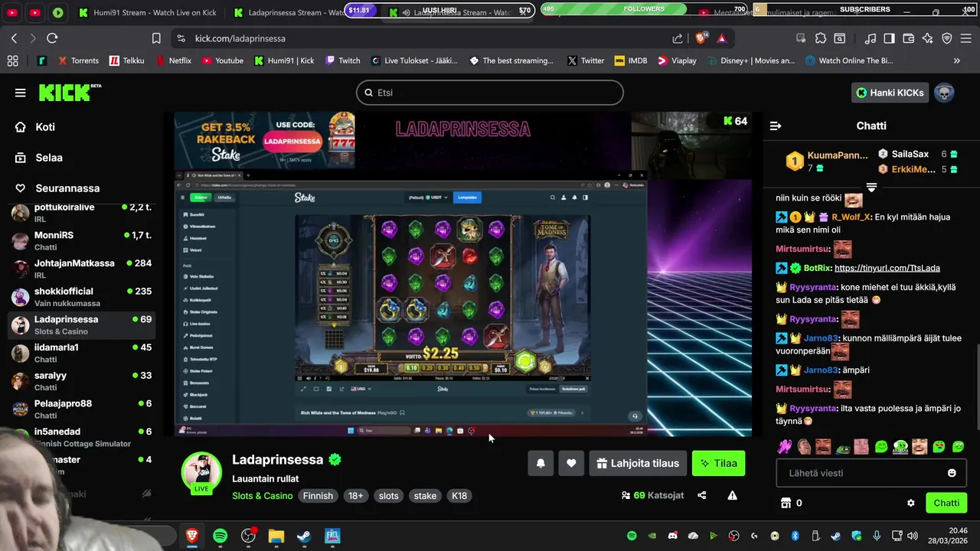980x551 pixels.
Task: Send message with green Chatti button
Action: 946,503
